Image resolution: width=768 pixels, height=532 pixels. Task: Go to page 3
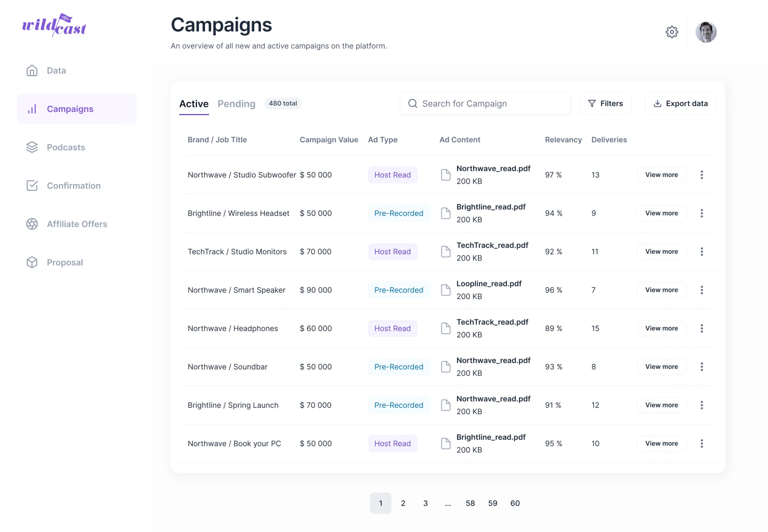point(426,503)
